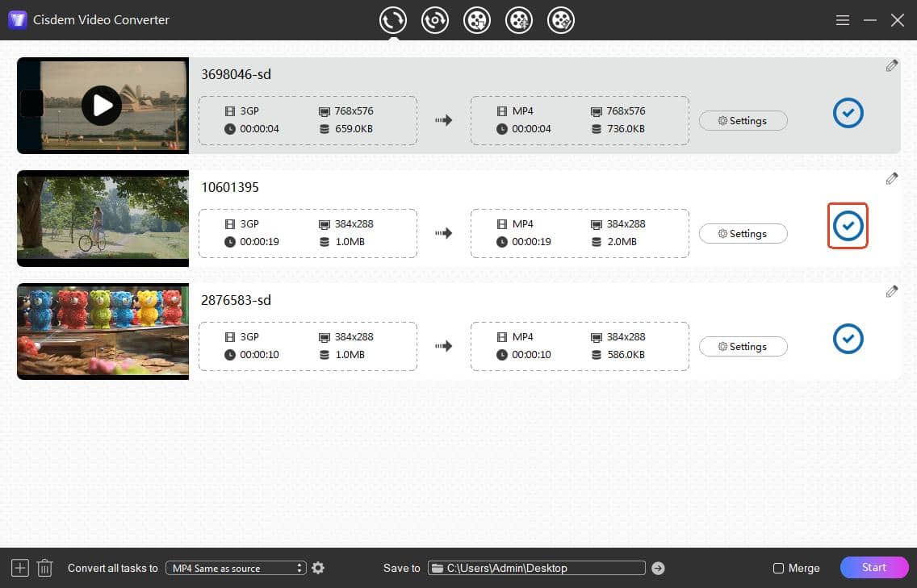Image resolution: width=917 pixels, height=588 pixels.
Task: Open the video Download tool icon
Action: tap(477, 20)
